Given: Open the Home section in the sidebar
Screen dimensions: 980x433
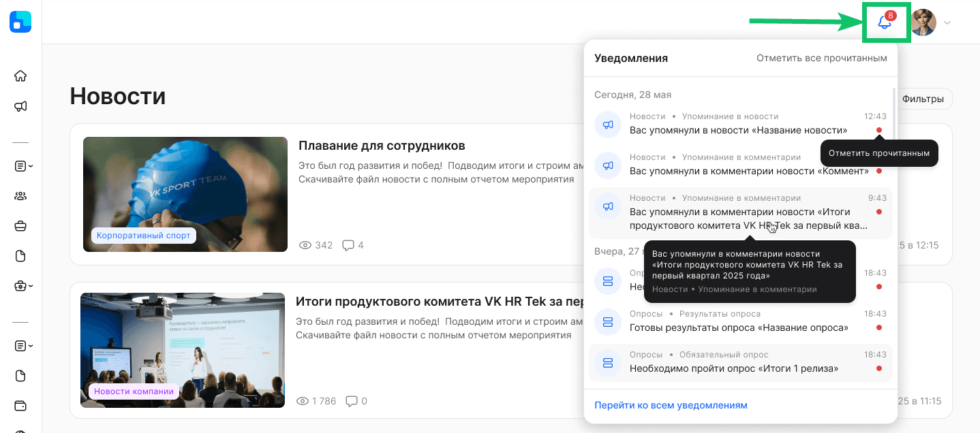Looking at the screenshot, I should (x=20, y=76).
